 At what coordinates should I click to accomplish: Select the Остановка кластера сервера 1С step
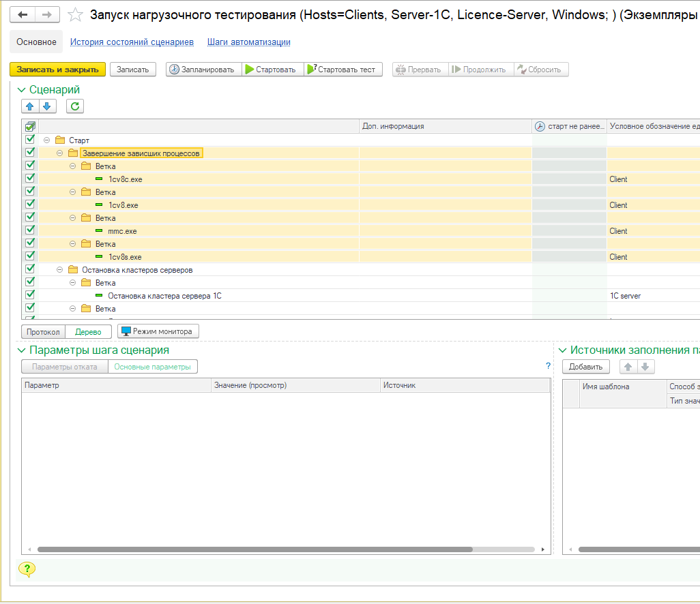[164, 296]
